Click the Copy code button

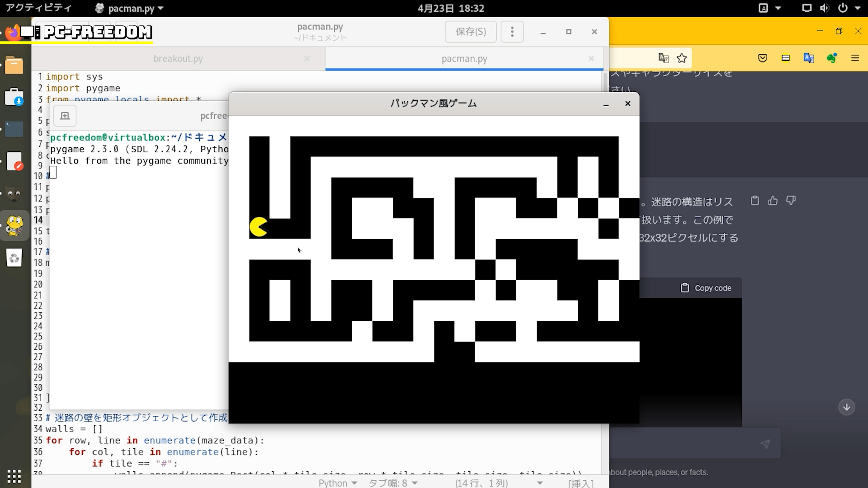[706, 288]
